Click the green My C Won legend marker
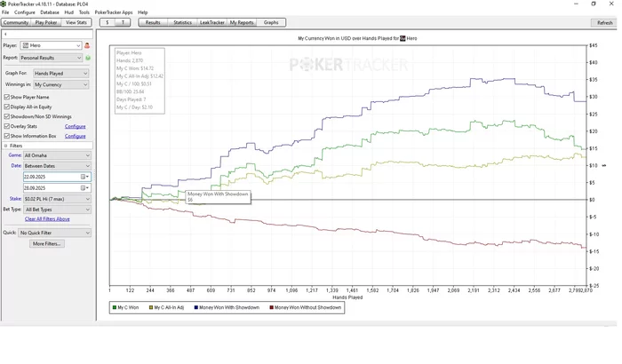 pos(115,308)
